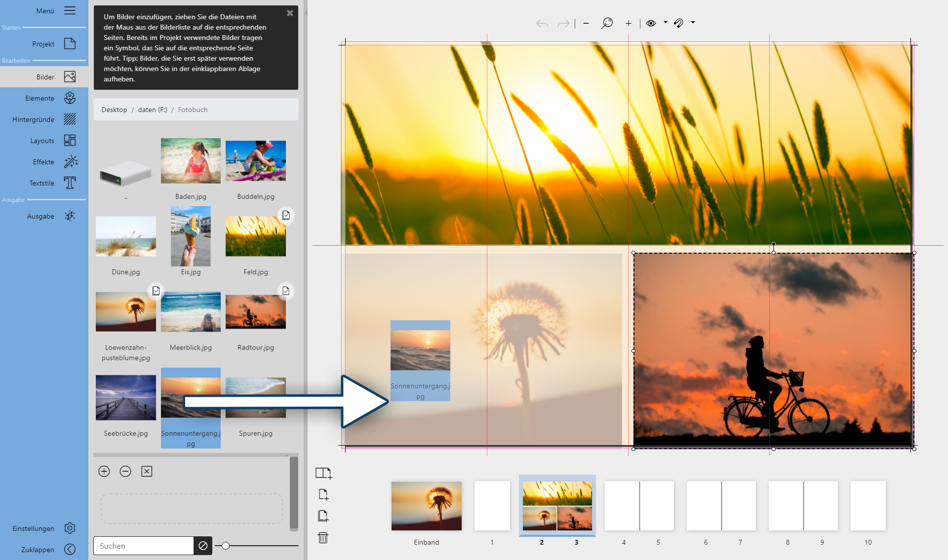Select the Einband cover page thumbnail

click(427, 506)
